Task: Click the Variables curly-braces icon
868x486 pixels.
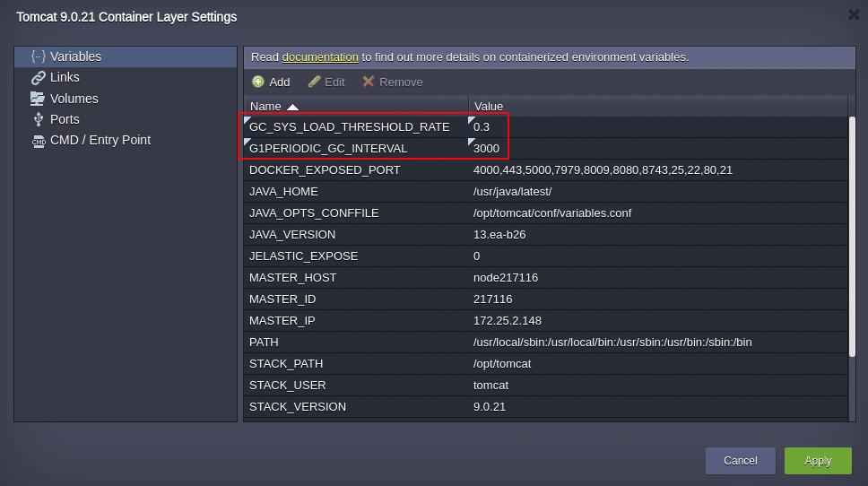Action: 39,56
